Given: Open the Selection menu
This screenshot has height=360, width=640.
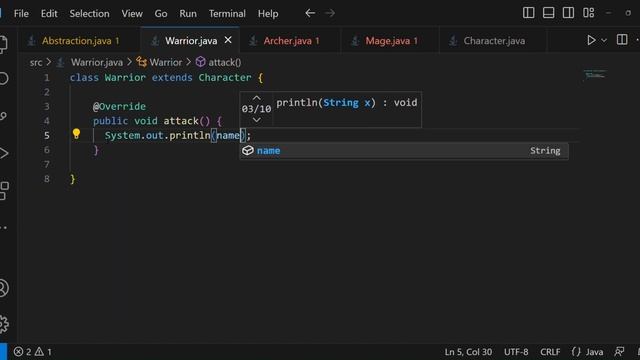Looking at the screenshot, I should coord(89,13).
